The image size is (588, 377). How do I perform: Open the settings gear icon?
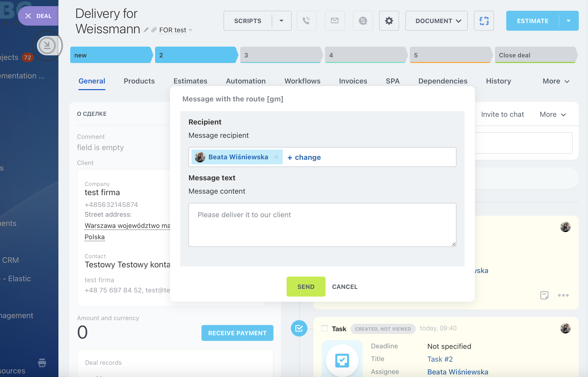389,21
